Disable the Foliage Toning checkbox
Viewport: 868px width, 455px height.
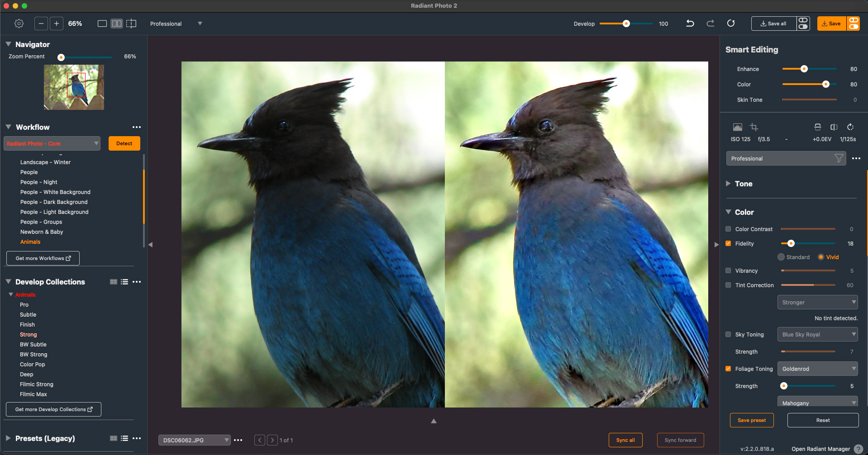click(728, 369)
